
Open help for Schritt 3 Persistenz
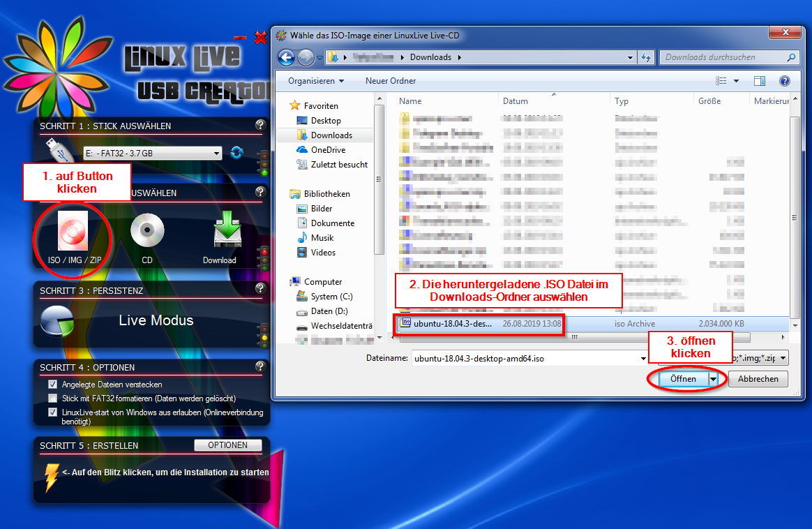260,288
